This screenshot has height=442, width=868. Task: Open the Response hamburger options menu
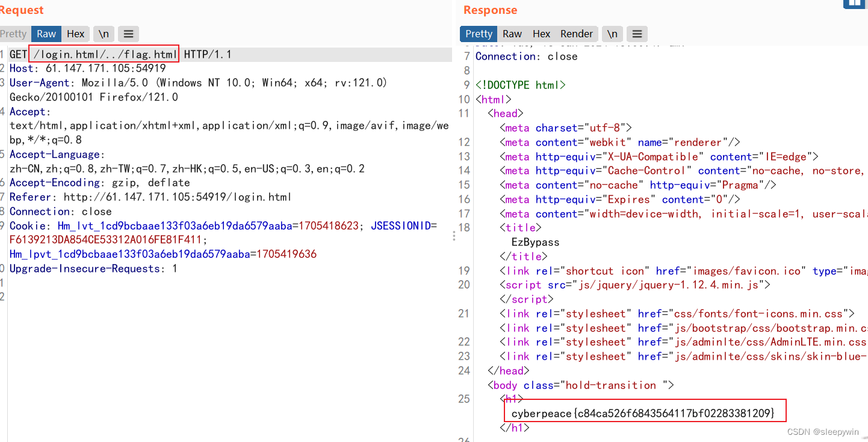point(637,34)
